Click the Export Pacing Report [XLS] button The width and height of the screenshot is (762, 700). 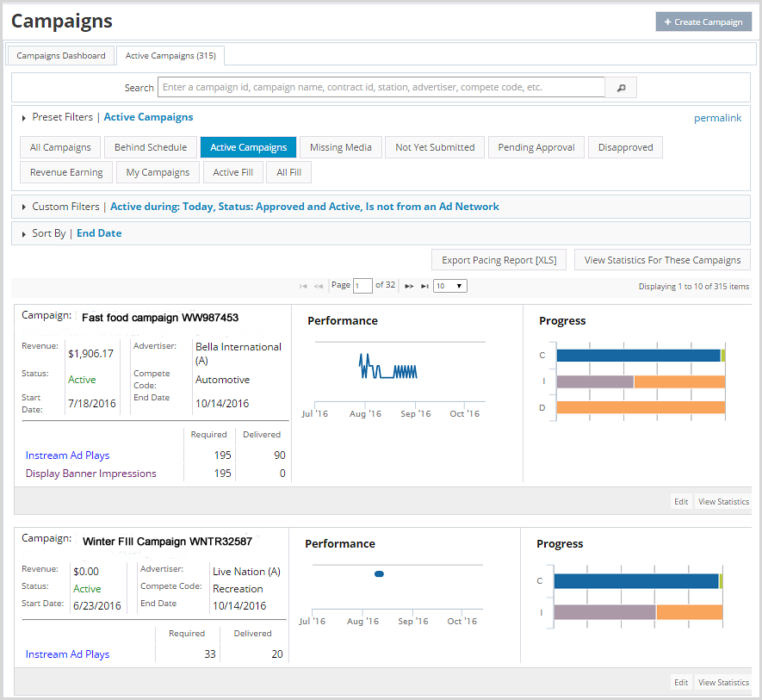(x=499, y=259)
